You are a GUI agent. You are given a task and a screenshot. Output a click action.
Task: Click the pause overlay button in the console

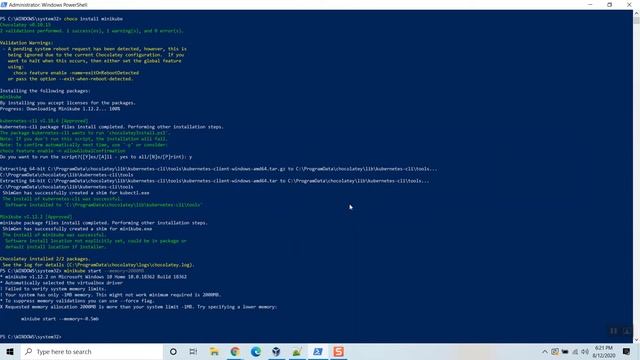pos(613,331)
